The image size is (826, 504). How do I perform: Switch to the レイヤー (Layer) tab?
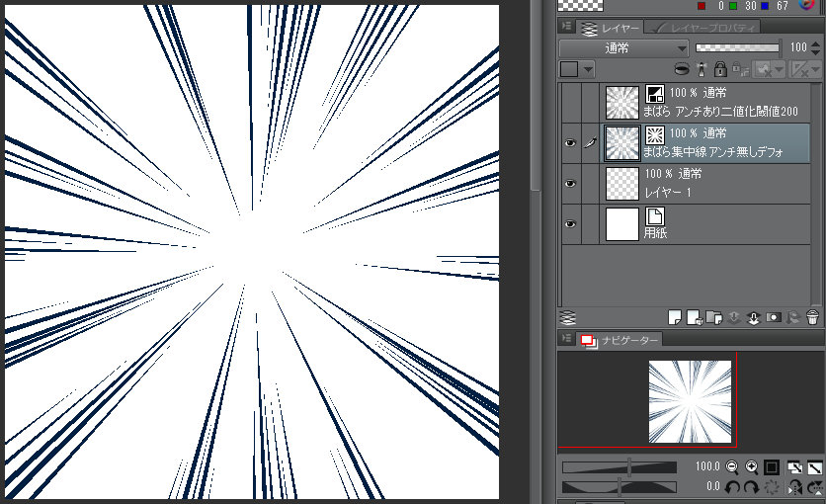(x=610, y=28)
